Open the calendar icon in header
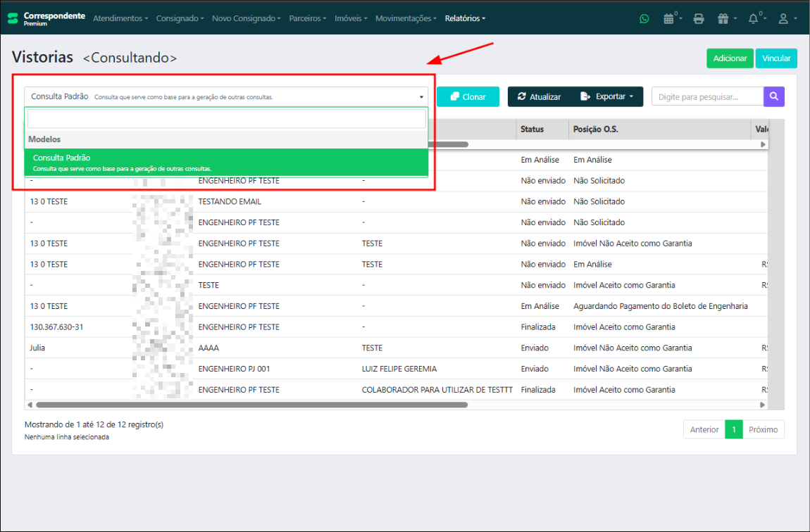 pos(668,19)
